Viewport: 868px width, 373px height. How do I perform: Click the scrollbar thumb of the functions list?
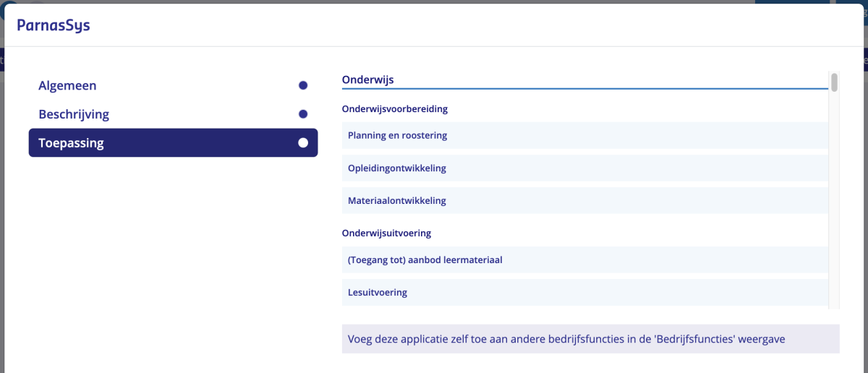(x=834, y=82)
